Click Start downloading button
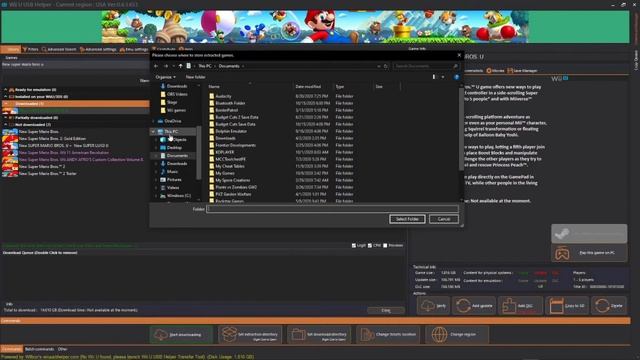 click(x=181, y=335)
